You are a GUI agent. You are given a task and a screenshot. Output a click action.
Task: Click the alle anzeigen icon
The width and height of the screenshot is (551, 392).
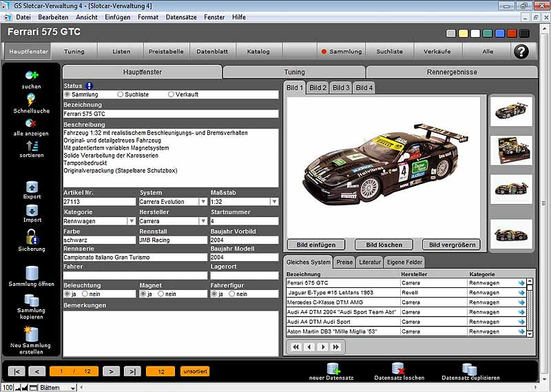click(x=31, y=123)
